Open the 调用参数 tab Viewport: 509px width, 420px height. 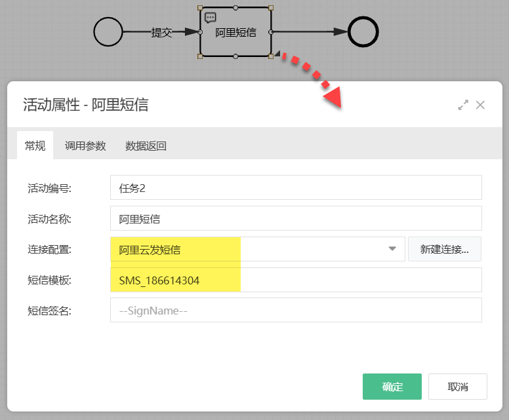point(85,145)
